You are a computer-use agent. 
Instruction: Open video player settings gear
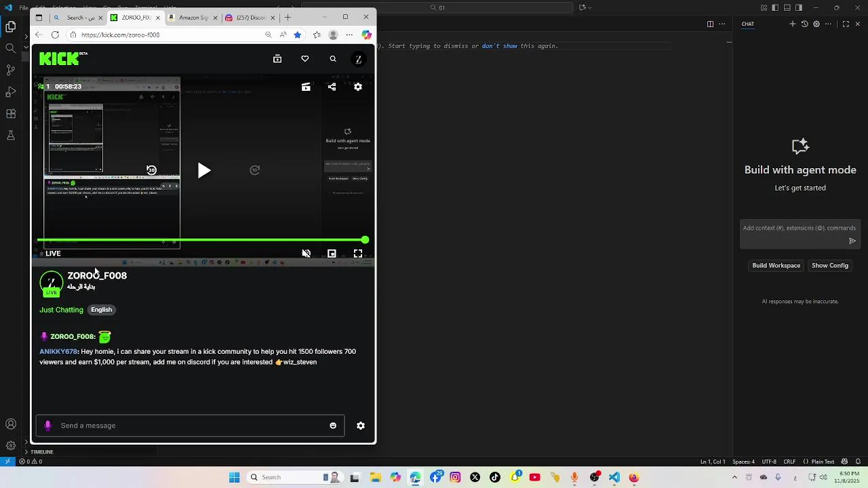pos(358,87)
